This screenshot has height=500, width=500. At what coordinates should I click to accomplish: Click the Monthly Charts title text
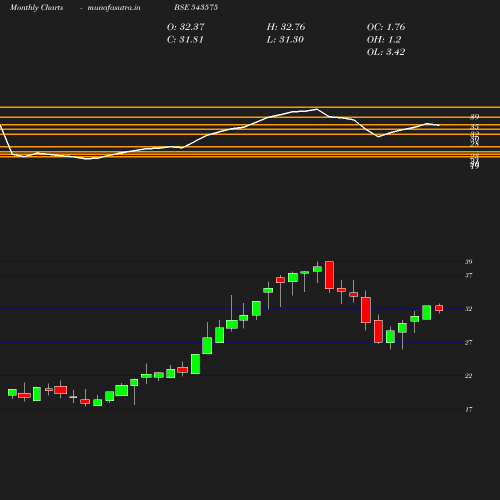coord(36,8)
